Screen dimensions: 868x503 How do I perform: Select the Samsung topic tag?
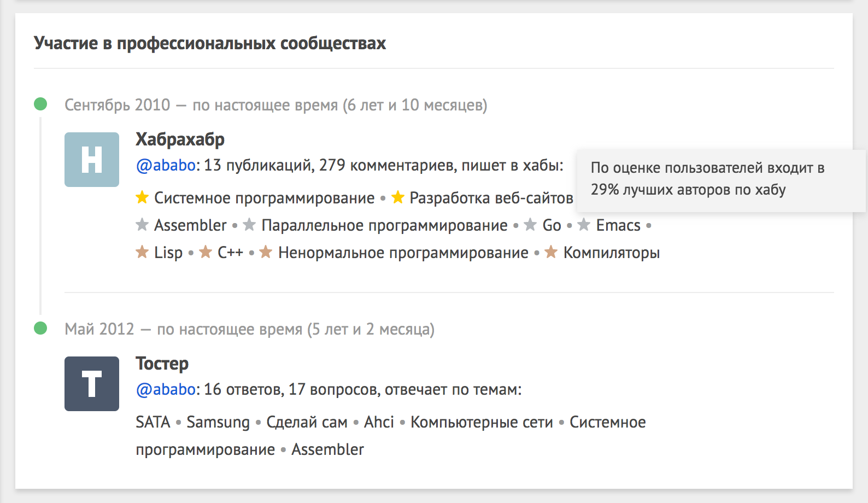click(218, 422)
